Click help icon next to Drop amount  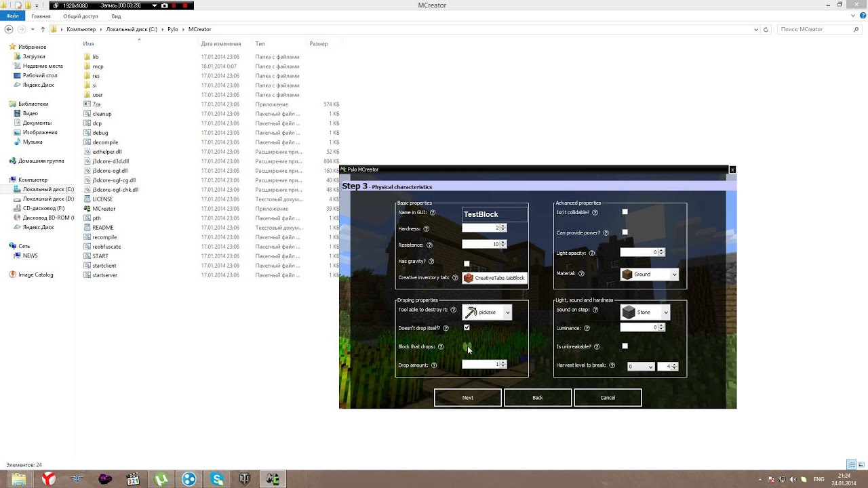(434, 365)
